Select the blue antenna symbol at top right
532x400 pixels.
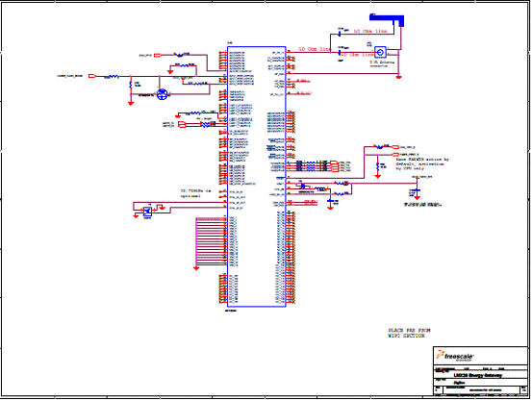click(x=387, y=20)
